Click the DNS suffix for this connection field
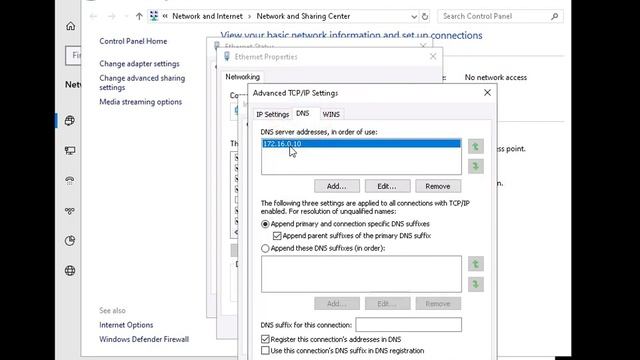This screenshot has height=360, width=640. point(409,325)
